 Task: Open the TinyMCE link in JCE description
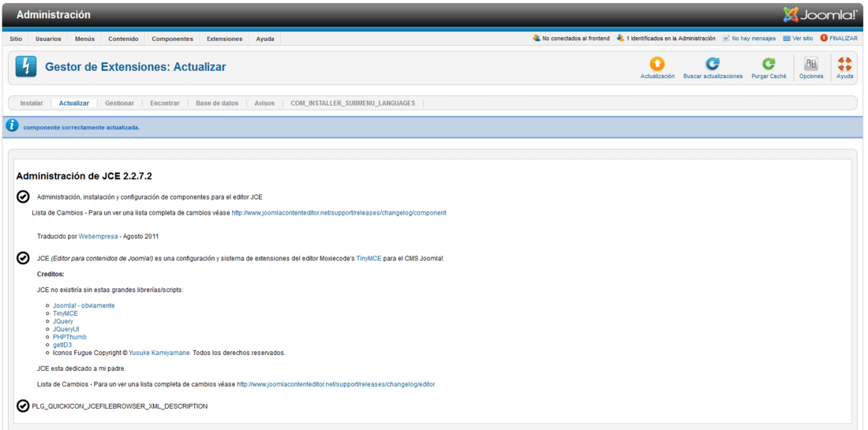tap(369, 259)
